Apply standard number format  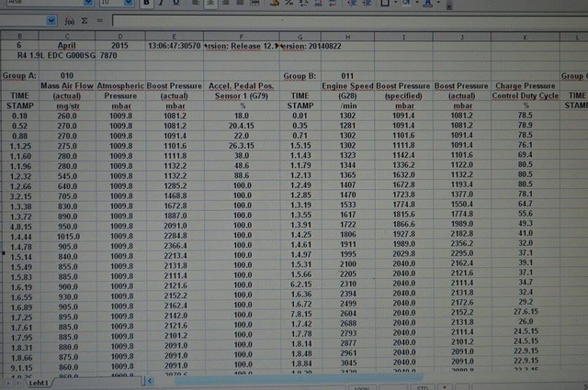click(303, 3)
